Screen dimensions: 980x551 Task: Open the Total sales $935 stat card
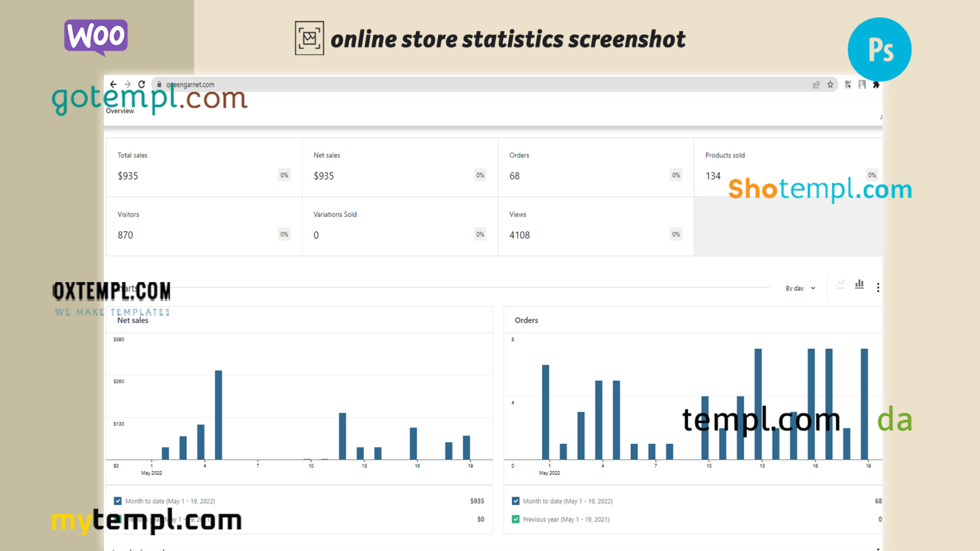click(203, 167)
